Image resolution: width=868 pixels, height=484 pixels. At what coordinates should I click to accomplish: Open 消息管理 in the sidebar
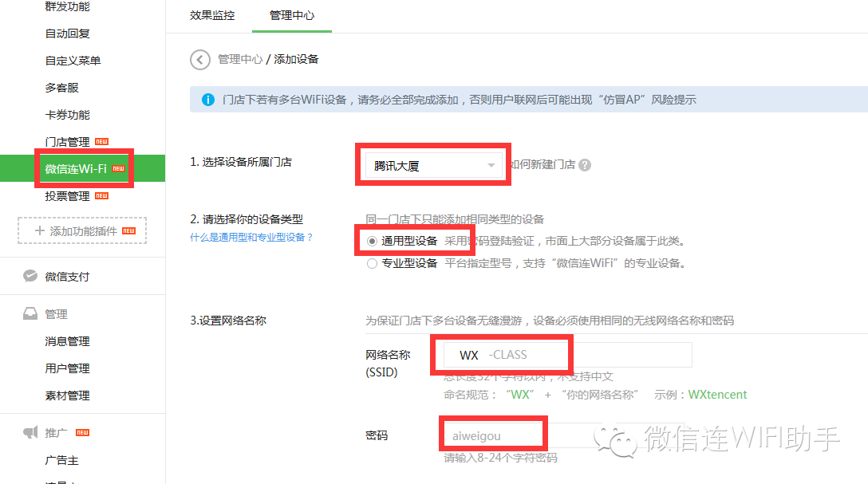(x=68, y=341)
